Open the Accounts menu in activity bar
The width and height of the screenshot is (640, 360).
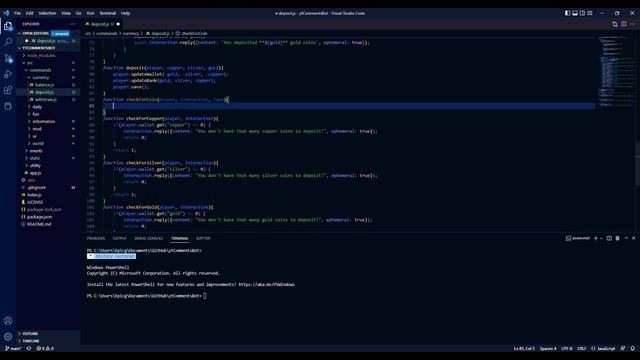click(8, 321)
